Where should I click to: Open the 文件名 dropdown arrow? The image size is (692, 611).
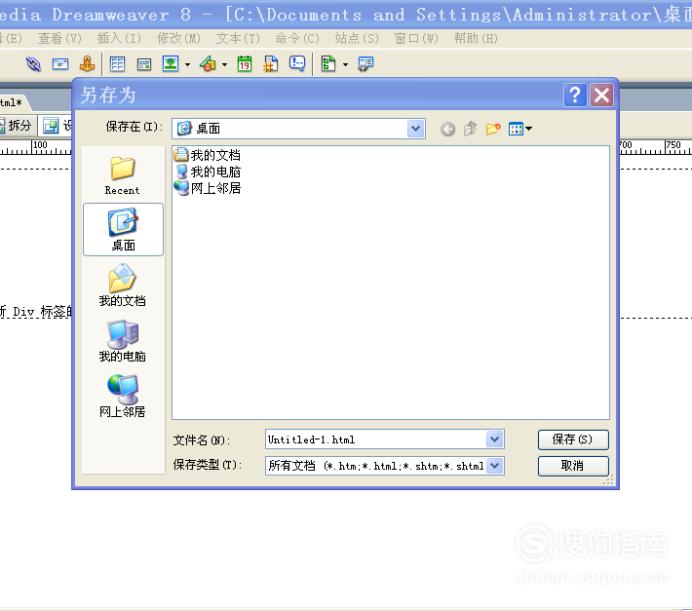pos(495,439)
